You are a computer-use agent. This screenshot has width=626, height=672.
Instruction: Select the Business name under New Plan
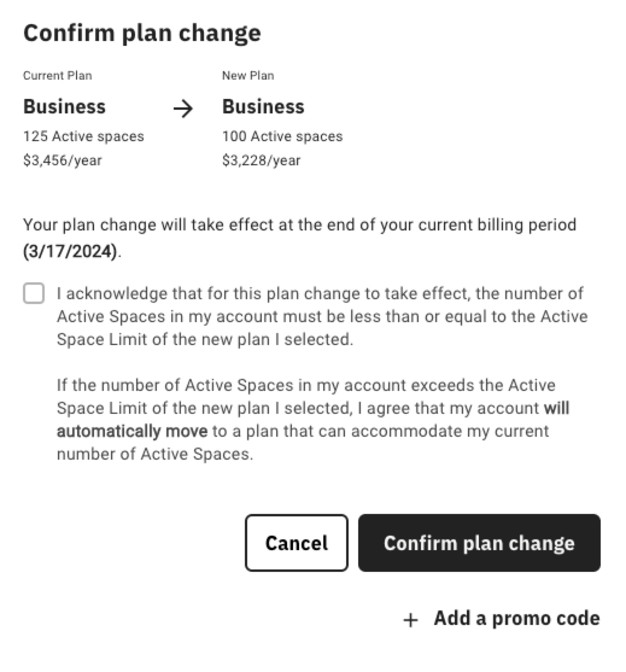click(263, 107)
